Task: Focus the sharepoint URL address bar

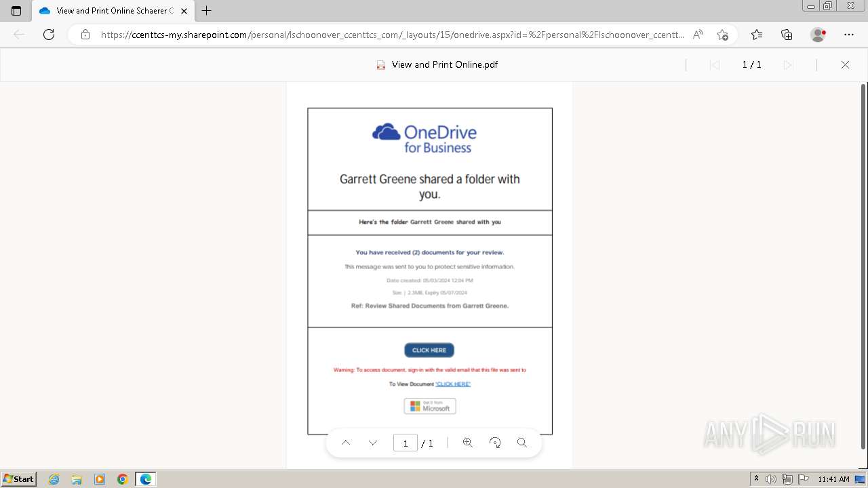Action: (x=392, y=35)
